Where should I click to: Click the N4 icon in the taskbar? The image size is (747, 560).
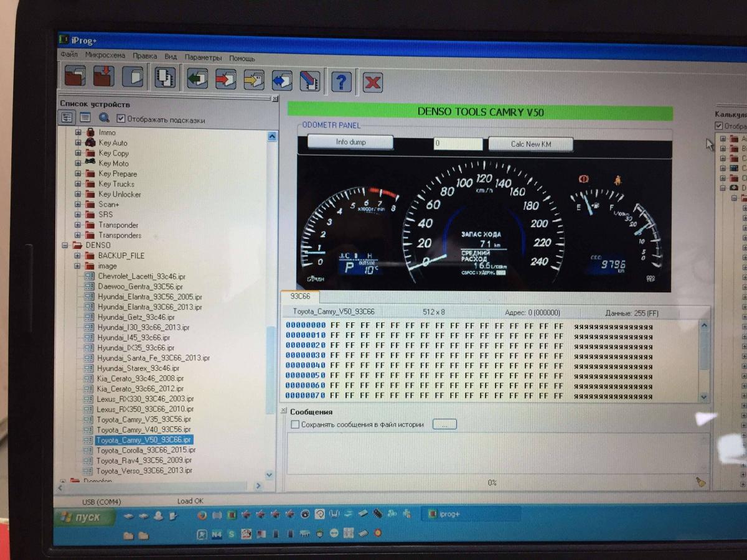217,534
